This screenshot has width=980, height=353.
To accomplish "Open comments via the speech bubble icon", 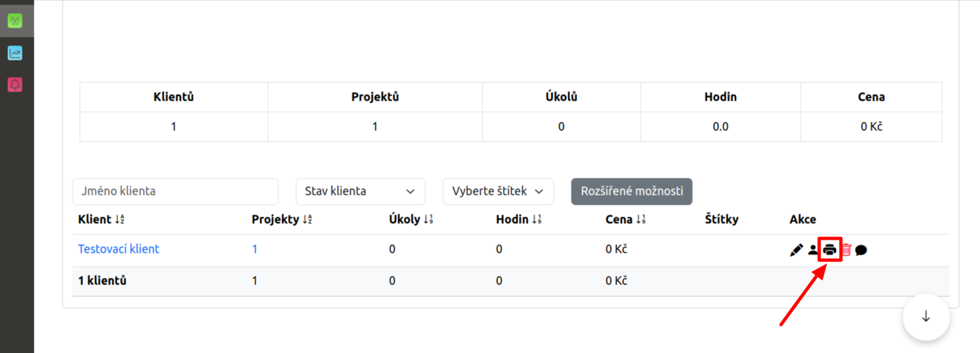I will click(861, 250).
